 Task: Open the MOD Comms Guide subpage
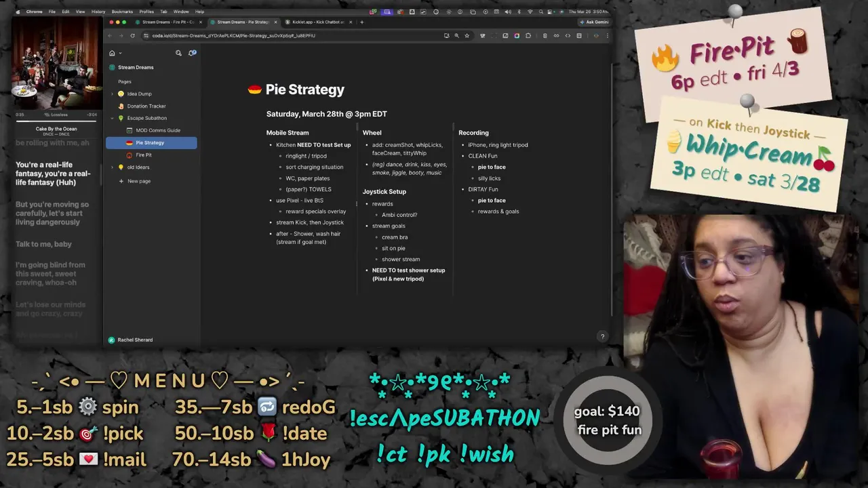pyautogui.click(x=157, y=130)
